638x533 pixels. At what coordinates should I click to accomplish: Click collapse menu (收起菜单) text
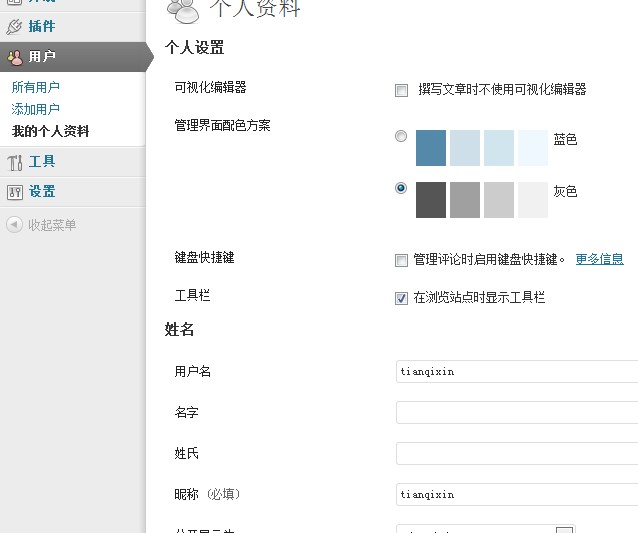[52, 225]
